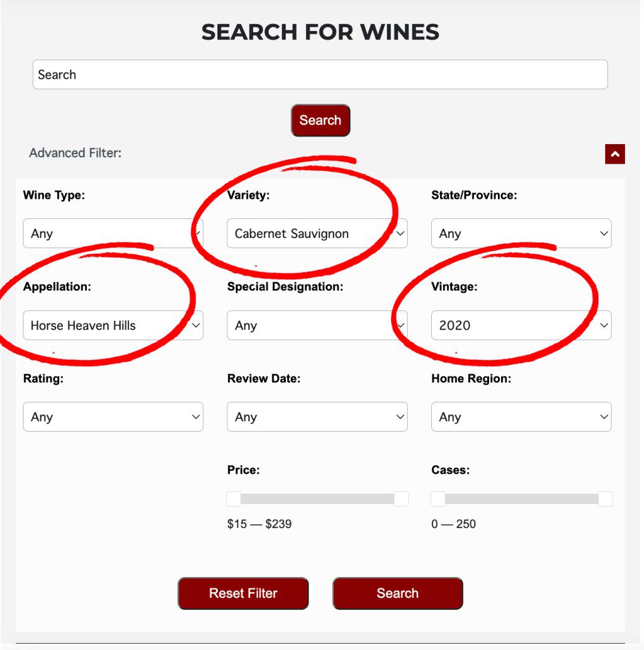
Task: Open the Home Region dropdown
Action: (x=521, y=416)
